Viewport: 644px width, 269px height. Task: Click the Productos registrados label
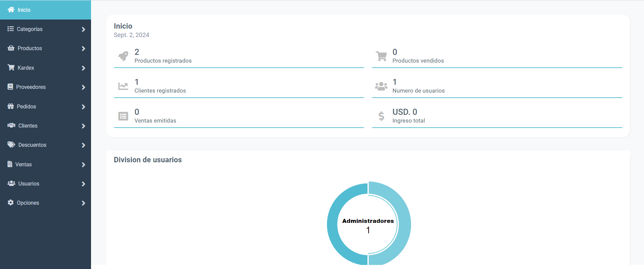(163, 61)
